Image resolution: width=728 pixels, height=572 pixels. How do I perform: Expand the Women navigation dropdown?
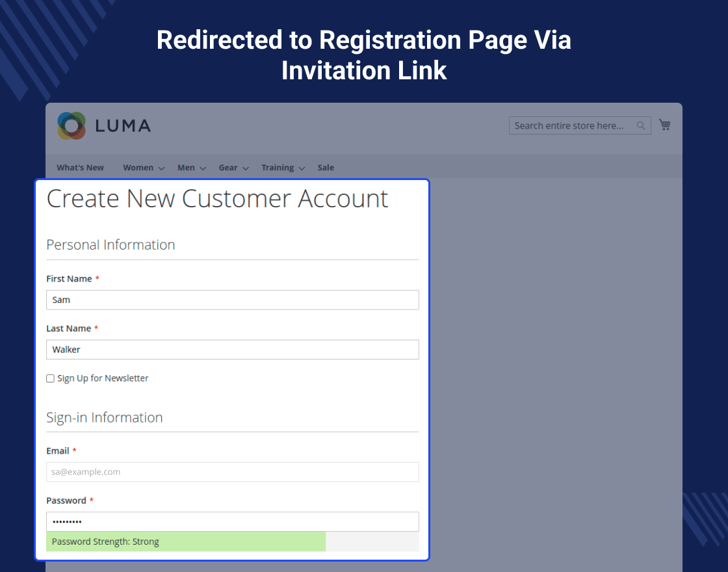coord(138,167)
